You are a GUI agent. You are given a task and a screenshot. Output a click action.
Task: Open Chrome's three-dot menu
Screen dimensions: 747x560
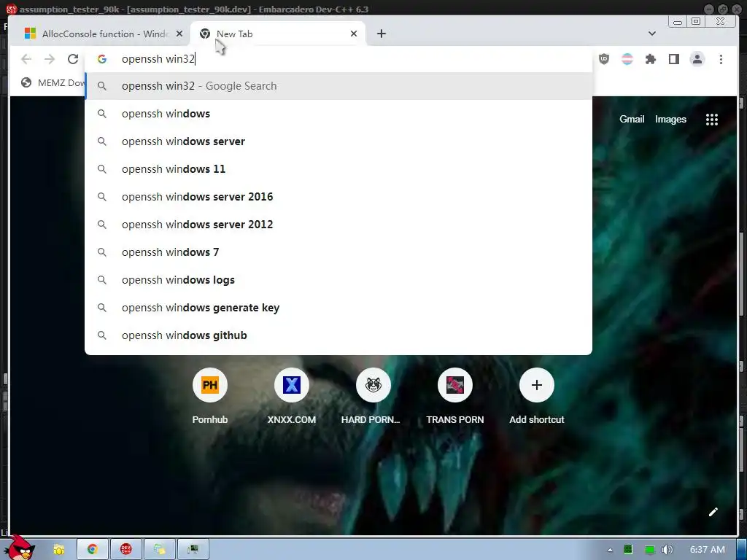[x=721, y=59]
